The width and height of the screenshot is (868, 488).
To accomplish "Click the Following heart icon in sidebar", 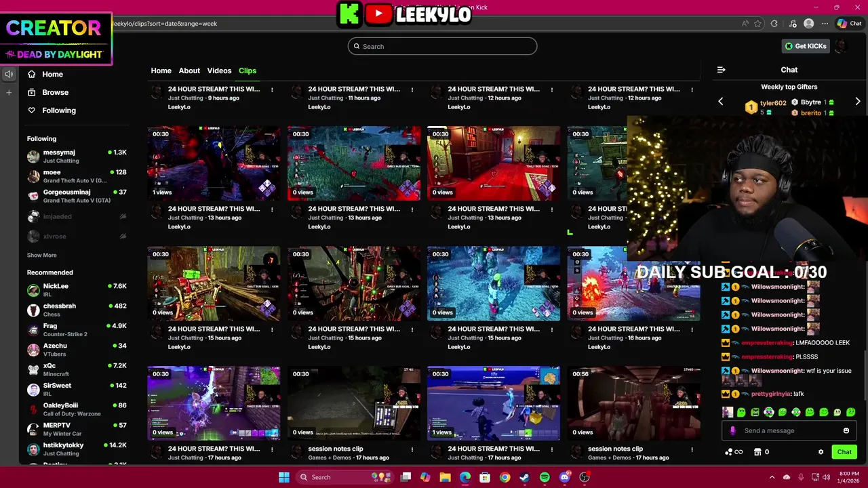I will pyautogui.click(x=31, y=110).
